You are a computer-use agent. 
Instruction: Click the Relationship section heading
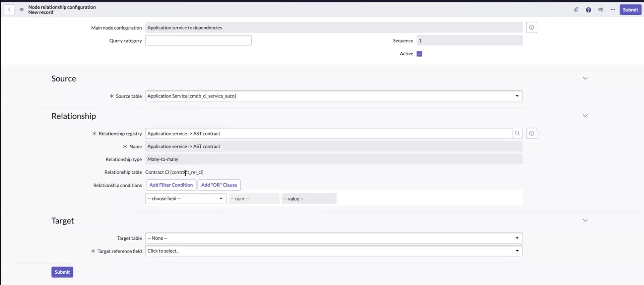click(74, 116)
